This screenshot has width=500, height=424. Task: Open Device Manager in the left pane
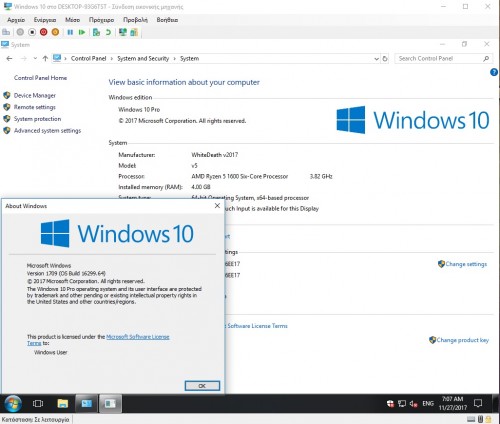pyautogui.click(x=35, y=95)
